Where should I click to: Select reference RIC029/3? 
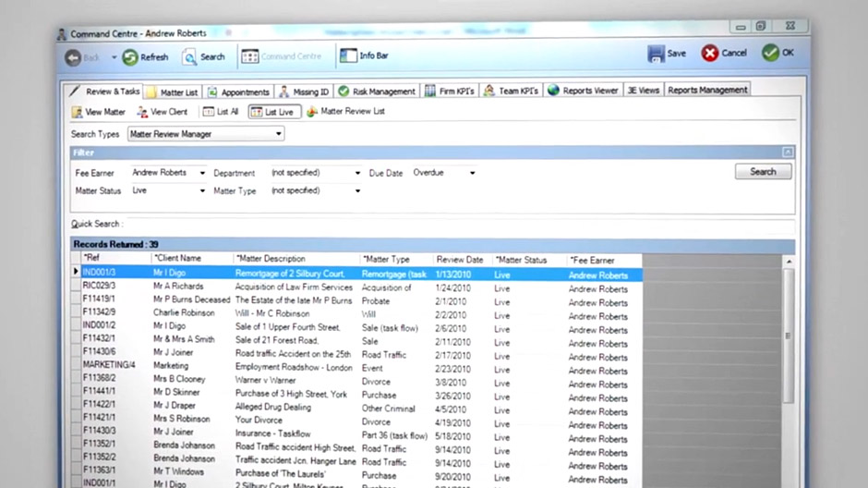coord(99,286)
